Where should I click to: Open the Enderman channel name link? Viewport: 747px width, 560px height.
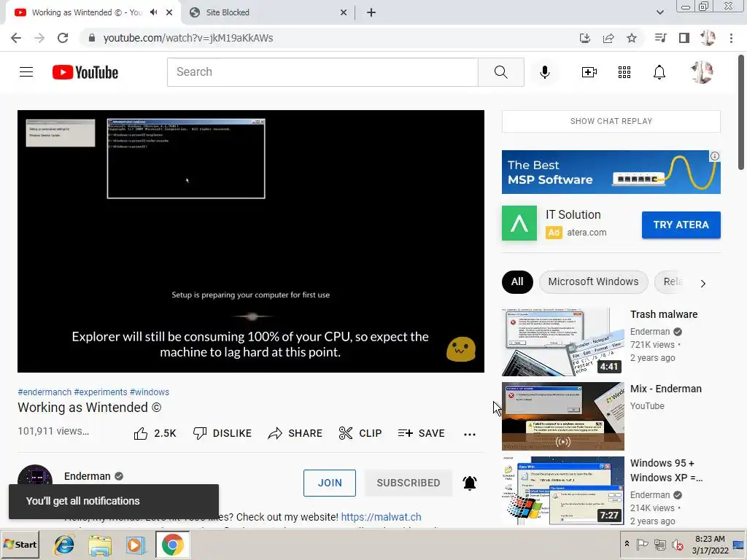(88, 476)
